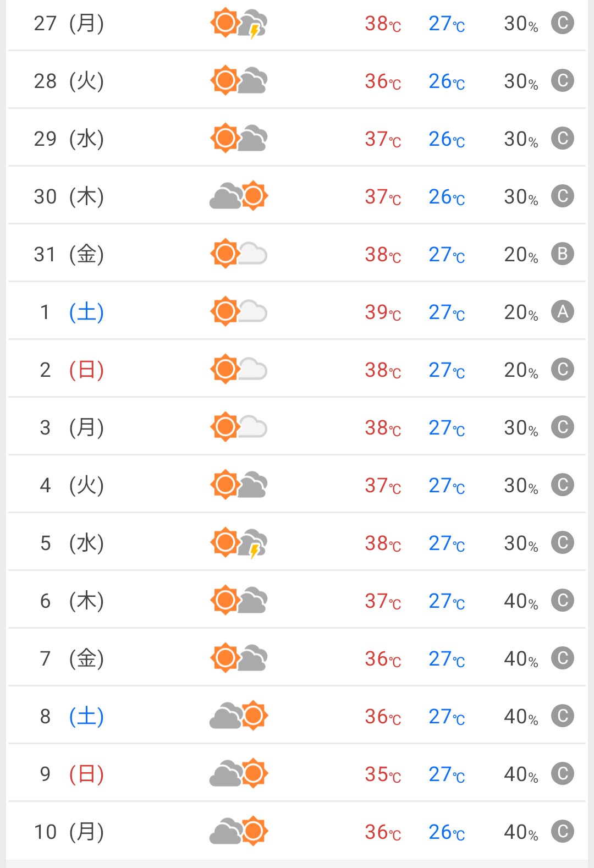
Task: Tap the reliability A badge for 1 (土)
Action: coord(563,311)
